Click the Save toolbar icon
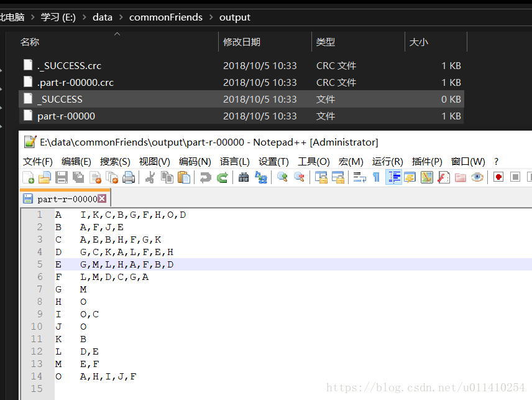The image size is (532, 400). 62,177
